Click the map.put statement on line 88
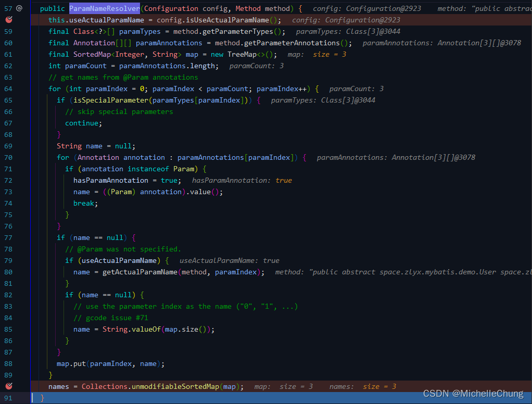 (110, 364)
